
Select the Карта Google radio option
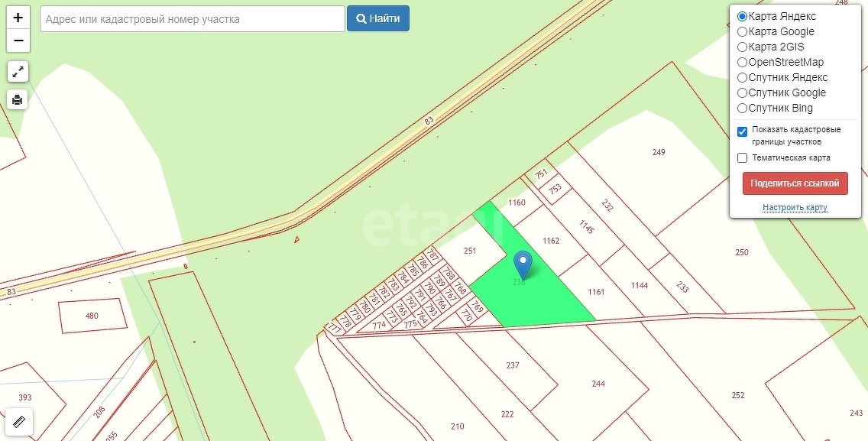tap(743, 31)
